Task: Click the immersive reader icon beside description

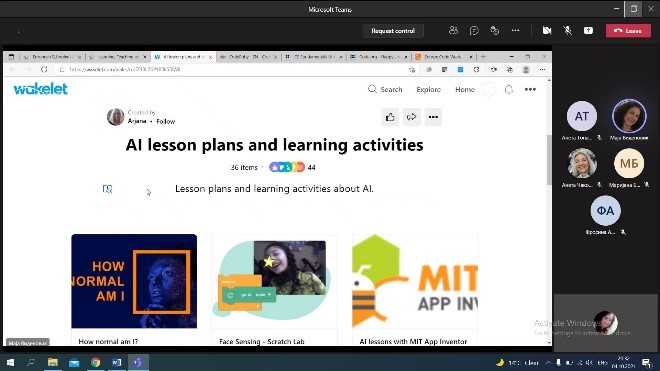Action: (108, 189)
